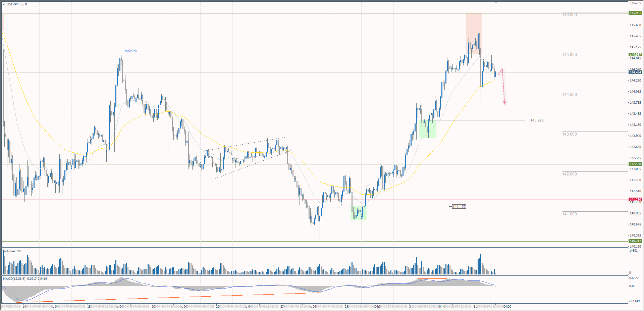Click the 141.122 price label
The height and width of the screenshot is (311, 644).
point(459,207)
